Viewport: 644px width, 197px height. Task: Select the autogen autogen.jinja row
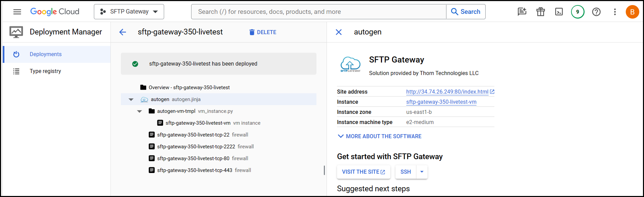point(218,99)
